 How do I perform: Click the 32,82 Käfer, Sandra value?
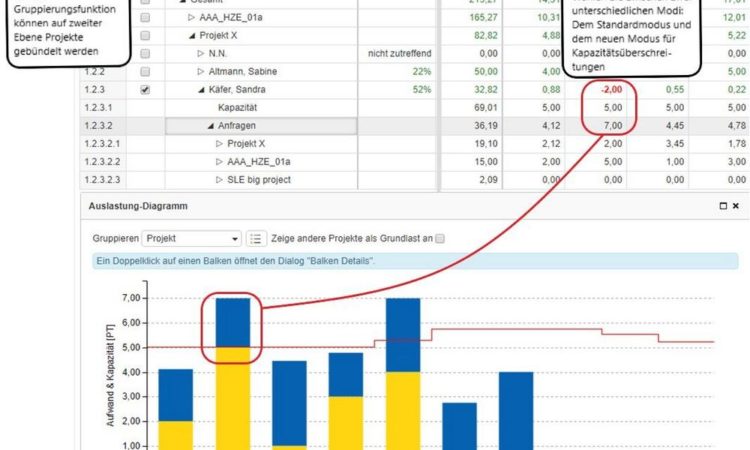486,89
